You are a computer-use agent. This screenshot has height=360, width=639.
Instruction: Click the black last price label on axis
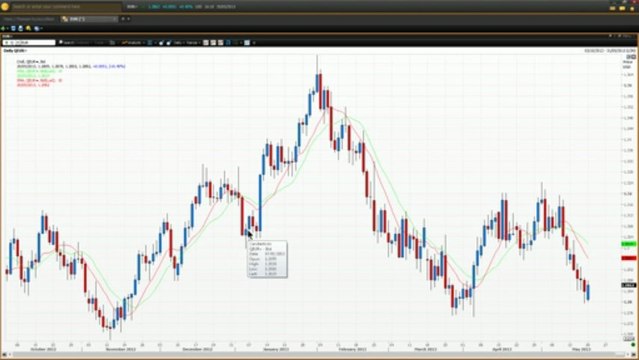coord(628,285)
